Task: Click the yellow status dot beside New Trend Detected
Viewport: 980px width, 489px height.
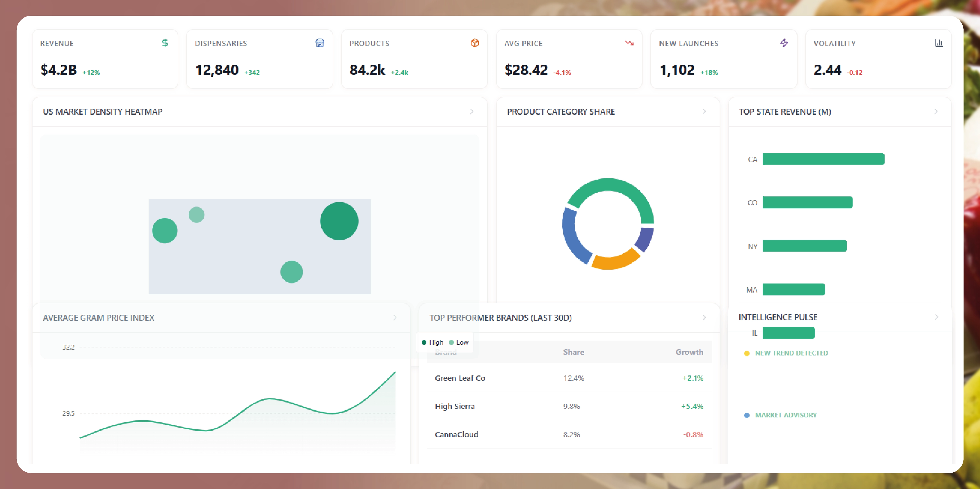Action: click(x=746, y=353)
